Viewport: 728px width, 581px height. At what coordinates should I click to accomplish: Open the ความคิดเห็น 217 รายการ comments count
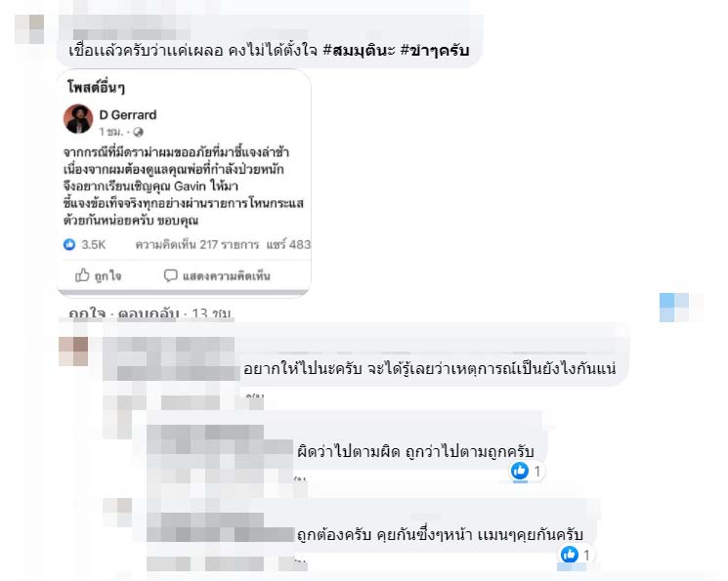[196, 244]
